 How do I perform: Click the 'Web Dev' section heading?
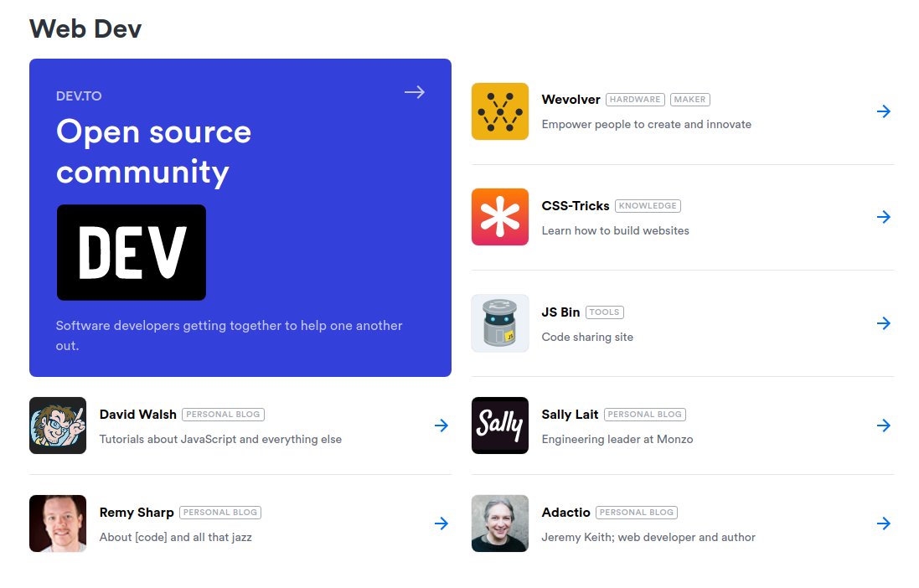click(85, 28)
